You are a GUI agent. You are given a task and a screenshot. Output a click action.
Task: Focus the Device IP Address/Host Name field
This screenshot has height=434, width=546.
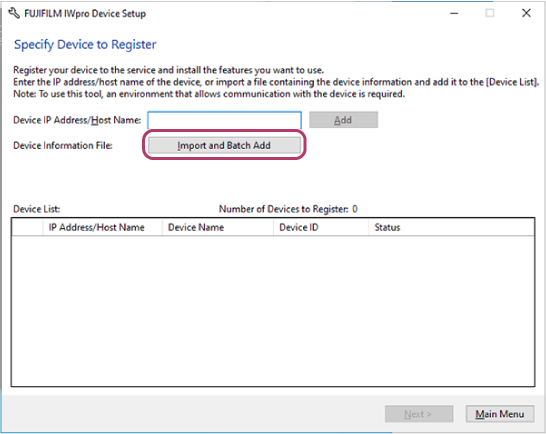point(225,120)
